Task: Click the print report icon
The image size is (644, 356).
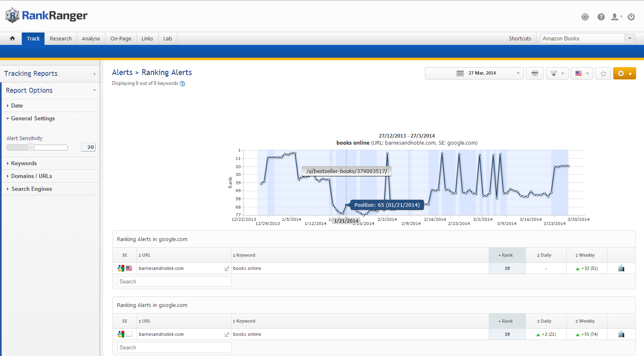Action: (x=534, y=73)
